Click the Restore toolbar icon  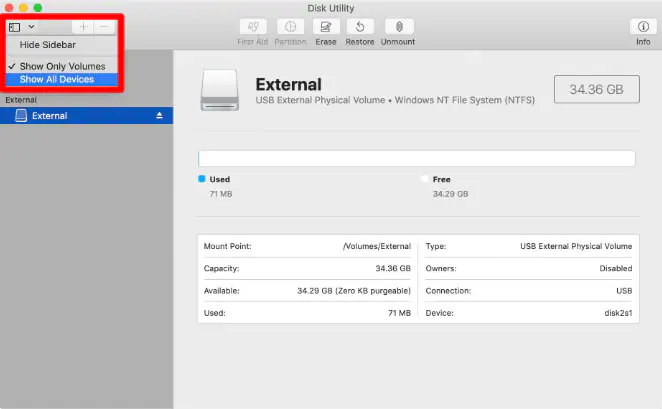point(360,27)
